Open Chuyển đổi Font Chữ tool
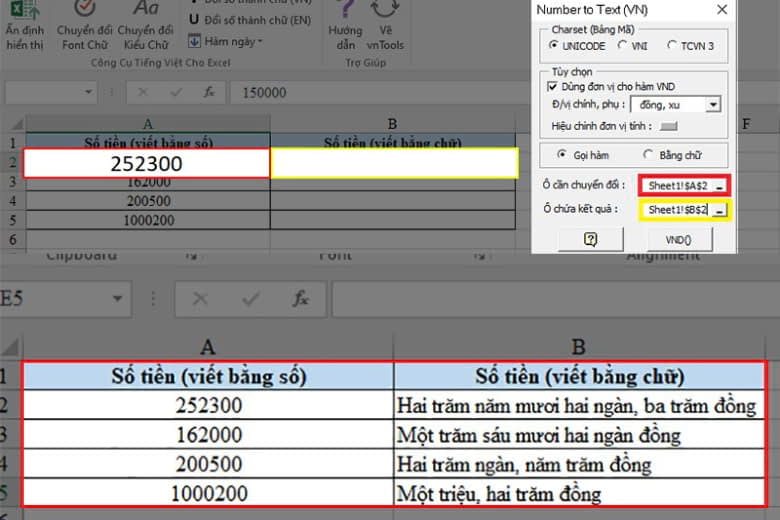Viewport: 780px width, 520px height. 85,25
